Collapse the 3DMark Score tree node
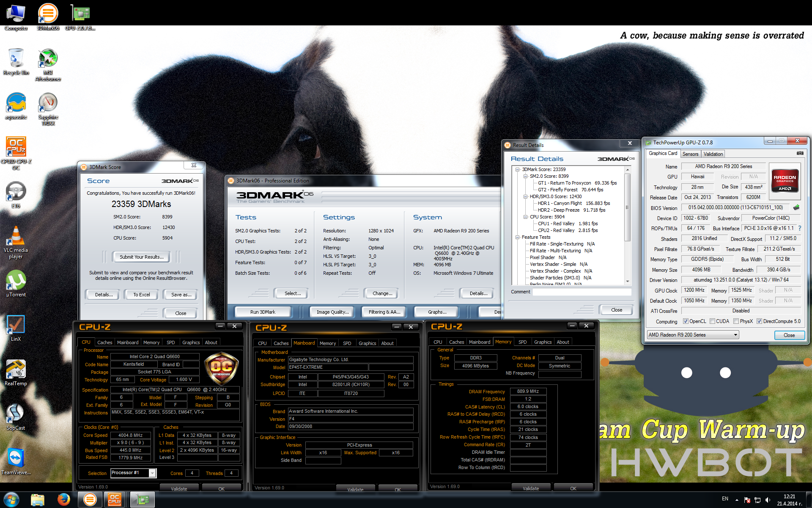Screen dimensions: 812x508 pyautogui.click(x=518, y=169)
